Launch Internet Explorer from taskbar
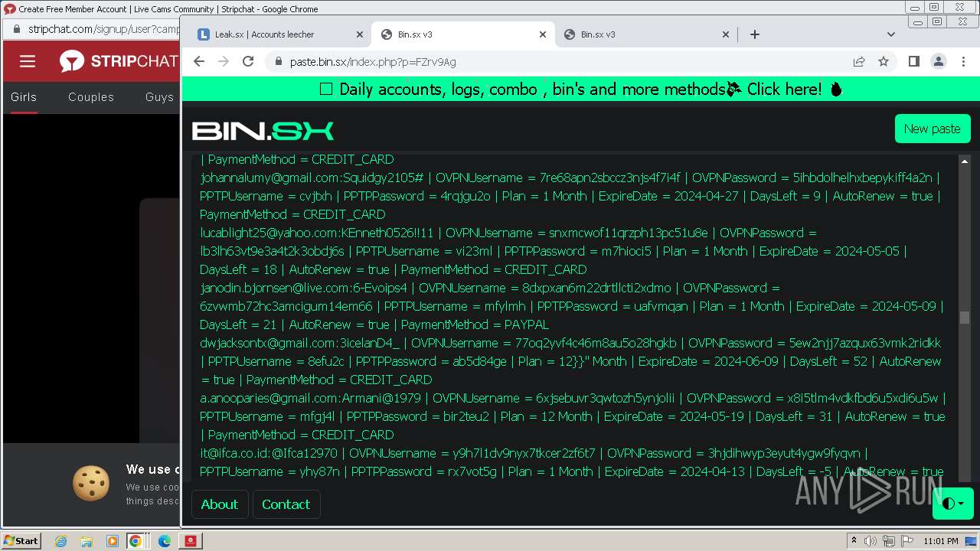This screenshot has height=551, width=980. pyautogui.click(x=60, y=541)
